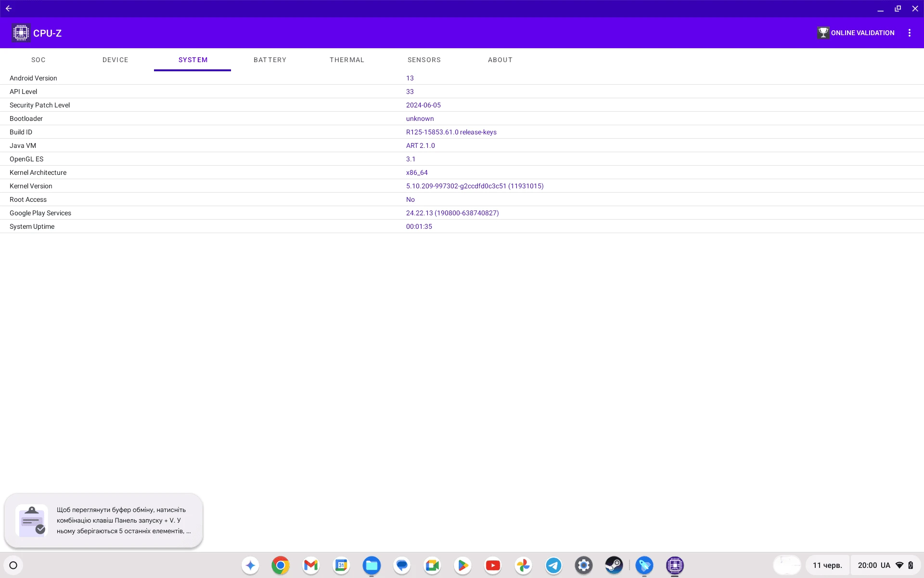Open the date tray showing 11 черв.

tap(827, 565)
